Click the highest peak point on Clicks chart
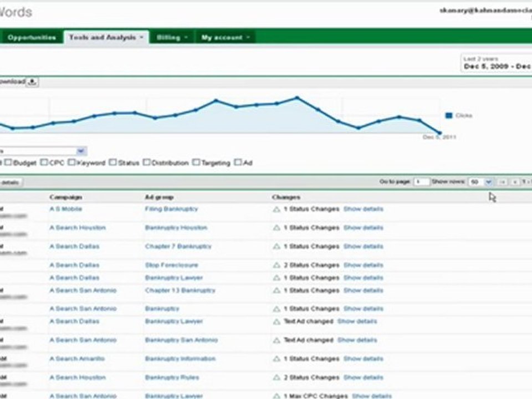Screen dimensions: 532x399 pos(297,98)
